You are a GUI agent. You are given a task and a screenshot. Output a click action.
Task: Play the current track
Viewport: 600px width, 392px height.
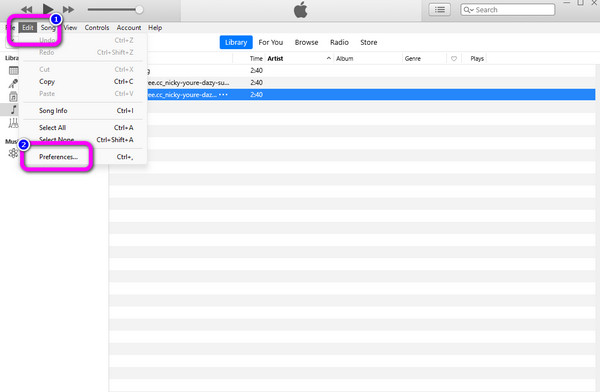tap(48, 8)
